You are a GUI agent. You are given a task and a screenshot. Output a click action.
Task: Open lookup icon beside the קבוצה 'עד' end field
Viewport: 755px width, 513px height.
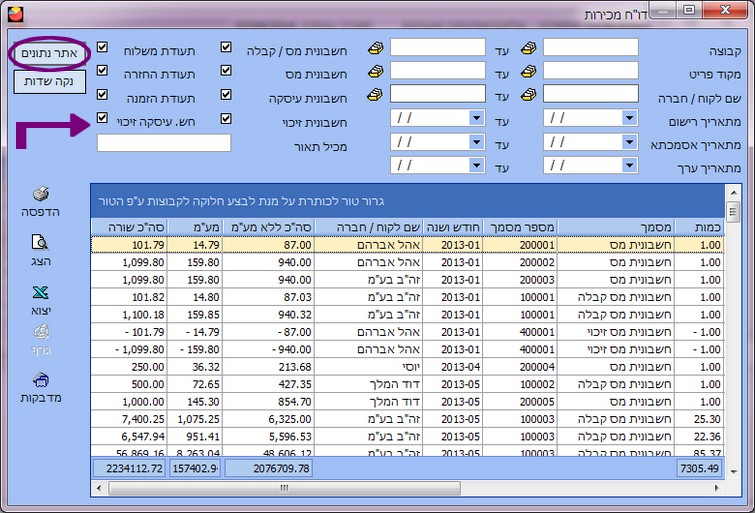(x=376, y=48)
